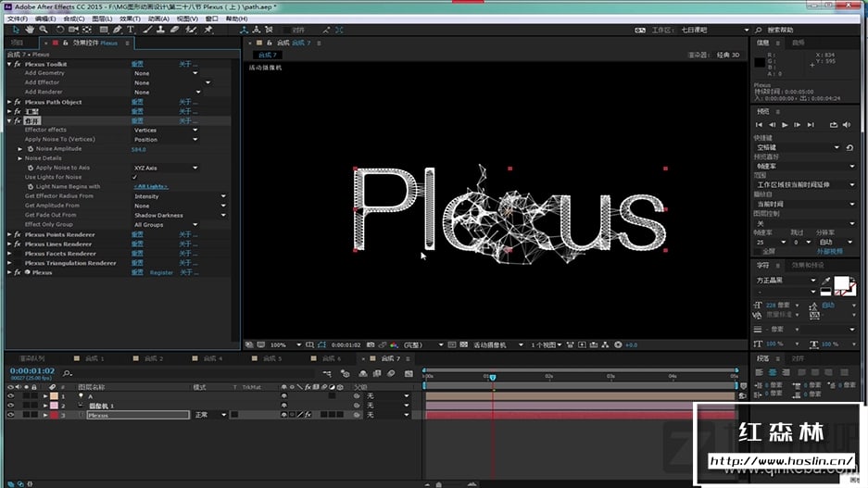
Task: Select the Rectangle shape tool
Action: (104, 30)
